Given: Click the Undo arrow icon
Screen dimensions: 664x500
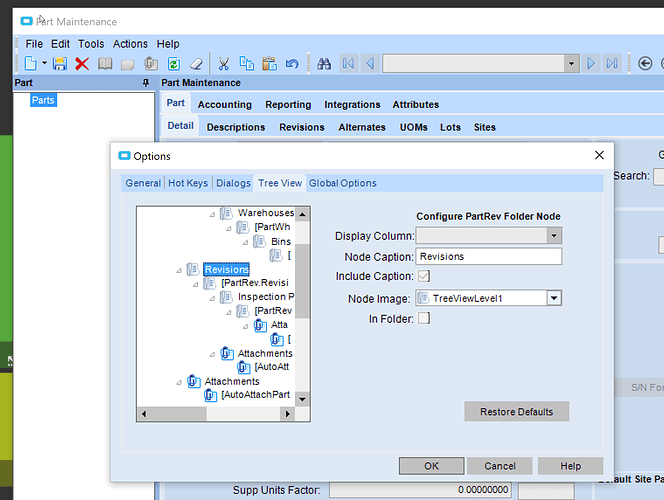Looking at the screenshot, I should click(292, 64).
